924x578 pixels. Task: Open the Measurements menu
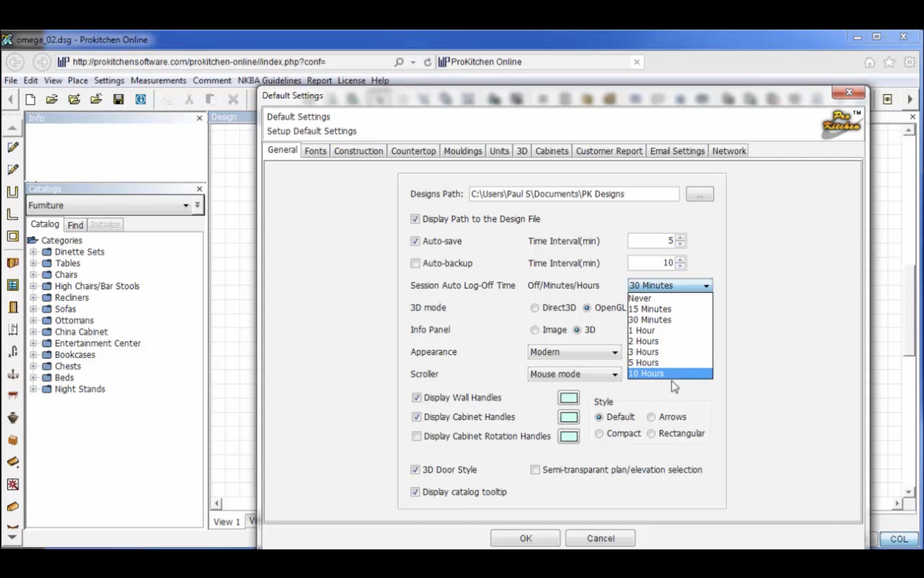point(158,80)
